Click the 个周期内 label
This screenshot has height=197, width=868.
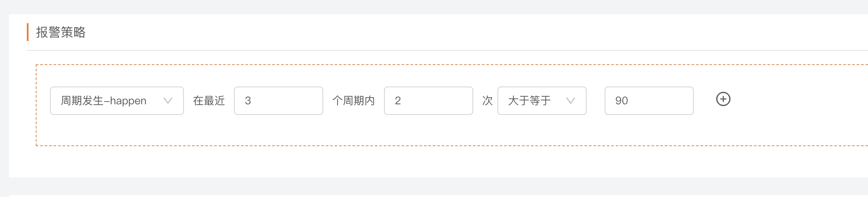tap(353, 101)
